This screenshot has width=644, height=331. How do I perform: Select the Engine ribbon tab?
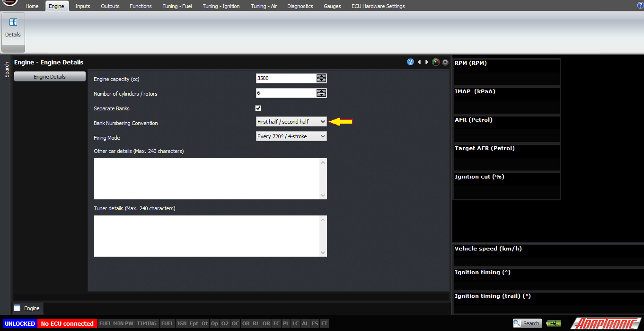(x=56, y=6)
